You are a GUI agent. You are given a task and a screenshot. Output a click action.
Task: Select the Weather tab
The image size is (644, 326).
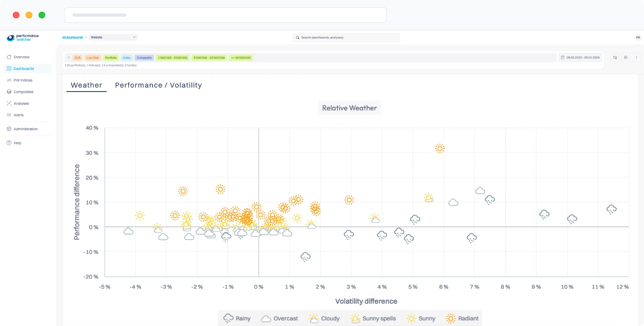click(x=86, y=85)
